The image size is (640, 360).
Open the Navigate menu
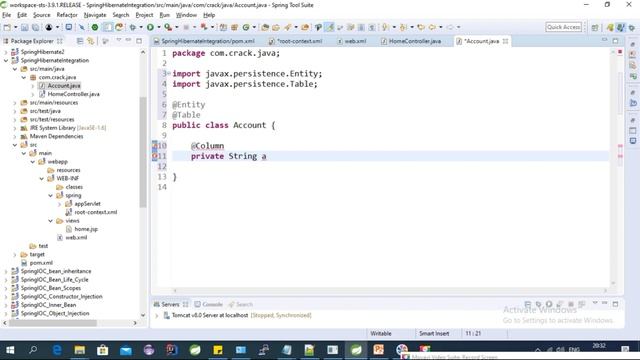[95, 15]
